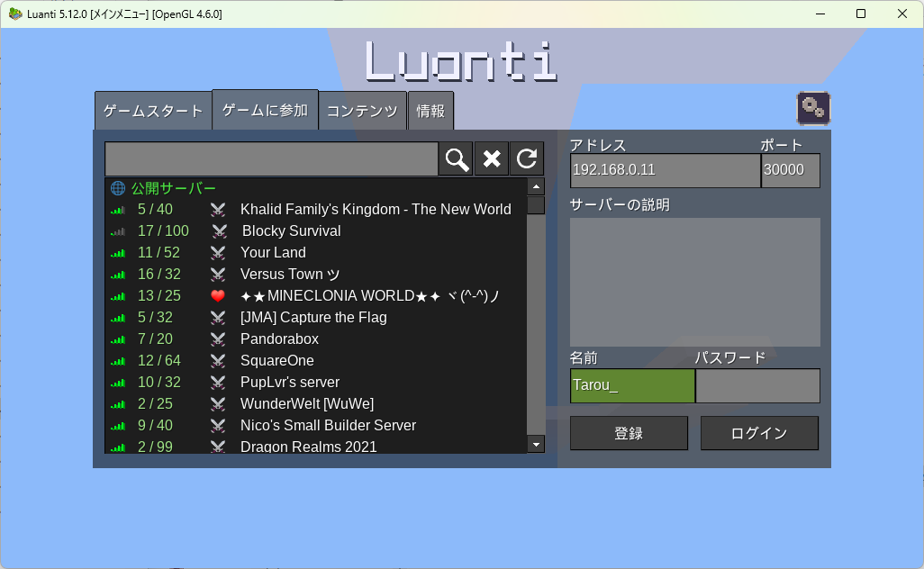Click the signal bars icon for Blocky Survival
924x569 pixels.
tap(118, 232)
